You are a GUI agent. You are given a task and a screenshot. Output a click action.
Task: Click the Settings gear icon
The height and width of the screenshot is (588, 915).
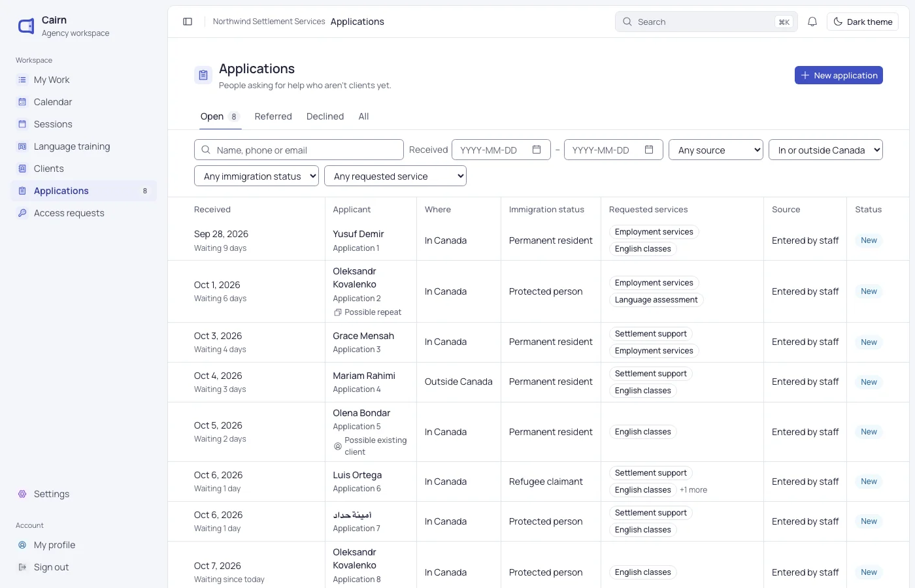point(22,494)
